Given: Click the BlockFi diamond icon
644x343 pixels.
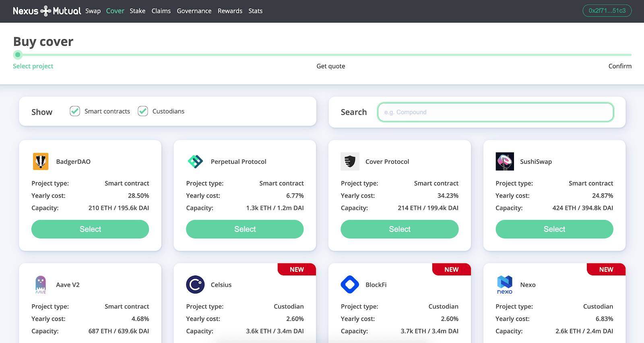Looking at the screenshot, I should pos(350,285).
